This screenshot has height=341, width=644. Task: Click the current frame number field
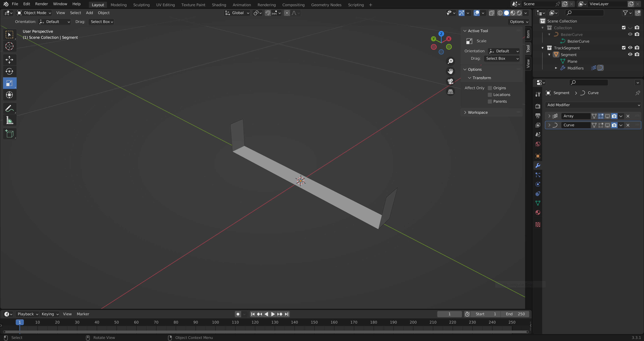pyautogui.click(x=449, y=314)
